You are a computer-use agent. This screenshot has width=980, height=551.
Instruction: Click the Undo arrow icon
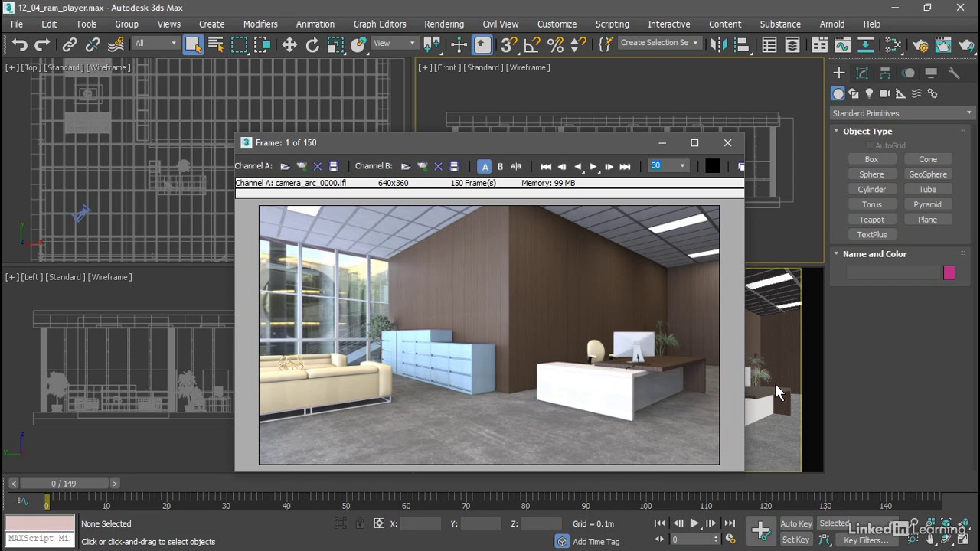point(20,45)
